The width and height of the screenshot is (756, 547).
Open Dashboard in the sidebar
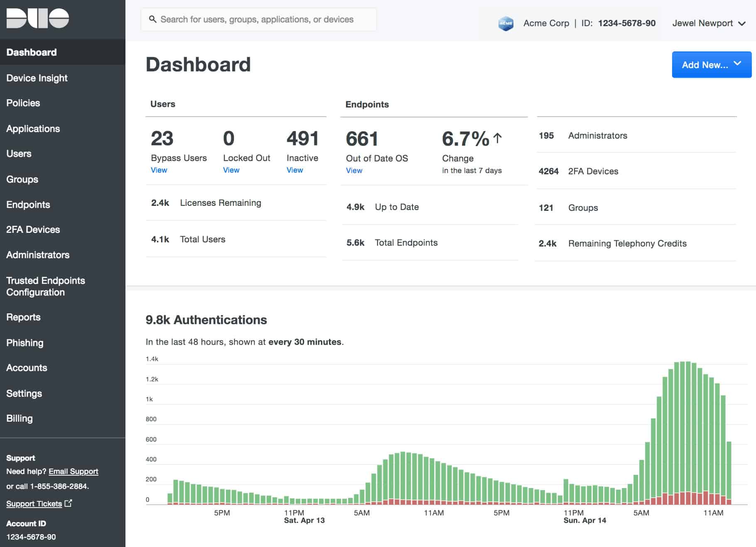tap(63, 52)
